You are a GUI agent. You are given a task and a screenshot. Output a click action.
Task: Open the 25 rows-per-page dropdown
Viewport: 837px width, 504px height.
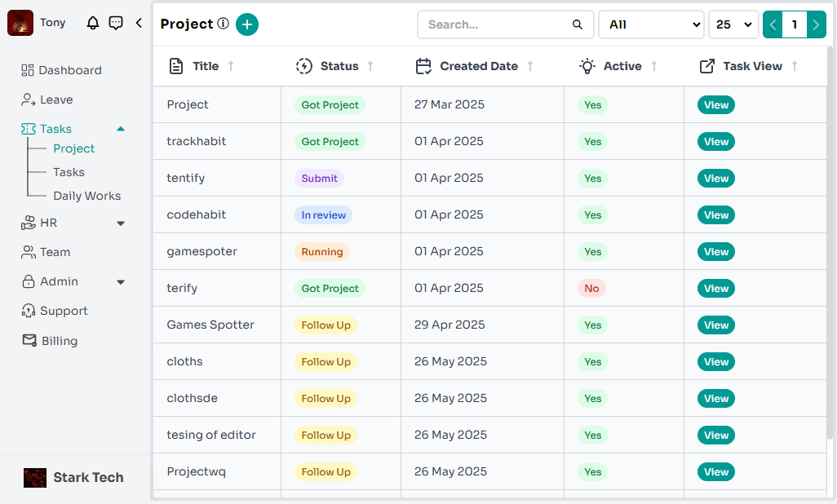[x=733, y=24]
